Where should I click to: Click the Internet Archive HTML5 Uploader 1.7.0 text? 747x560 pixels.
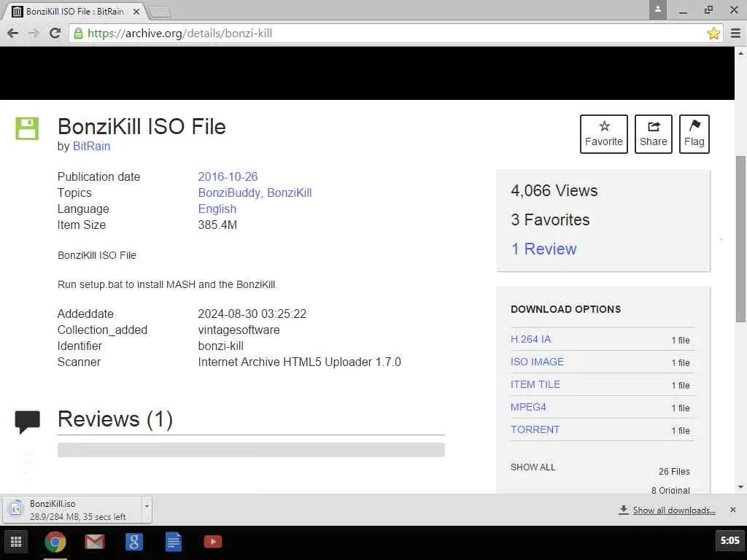(x=299, y=362)
